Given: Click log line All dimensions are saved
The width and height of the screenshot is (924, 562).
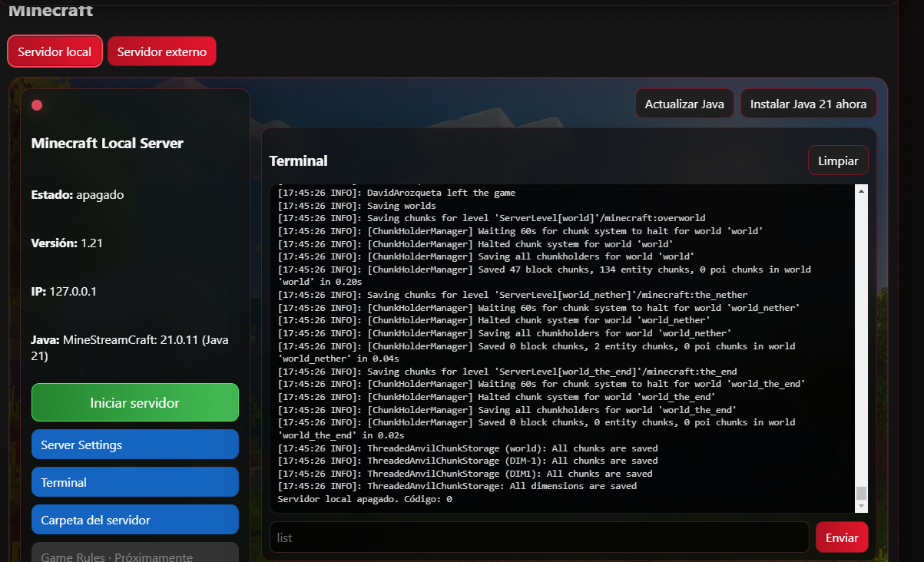Looking at the screenshot, I should click(x=457, y=486).
